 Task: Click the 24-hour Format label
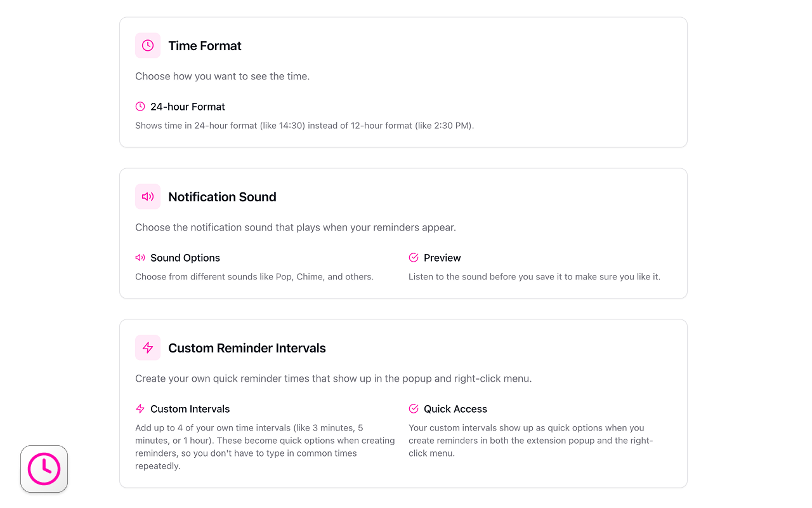coord(188,106)
